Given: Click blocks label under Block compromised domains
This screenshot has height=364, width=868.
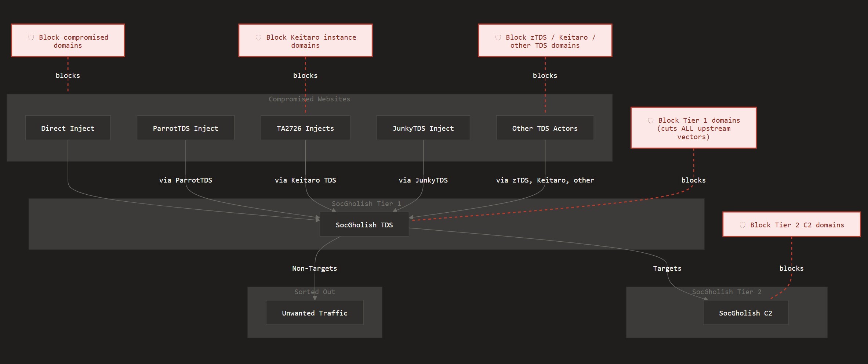Looking at the screenshot, I should pos(68,76).
